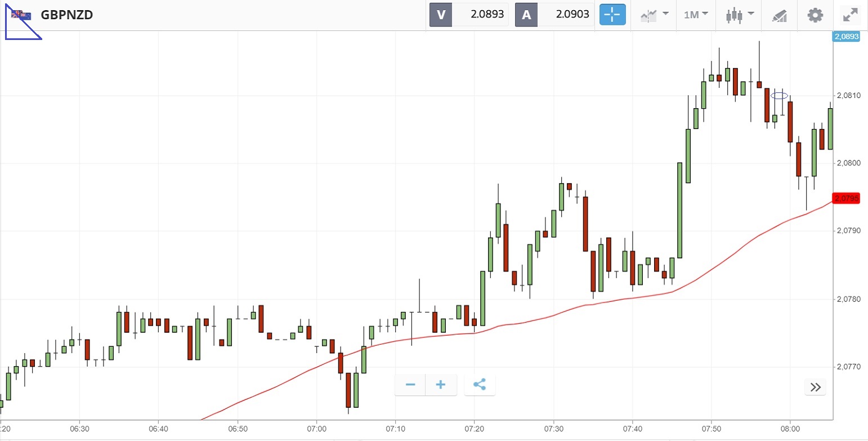Zoom out the chart with minus
The width and height of the screenshot is (868, 441).
coord(410,385)
